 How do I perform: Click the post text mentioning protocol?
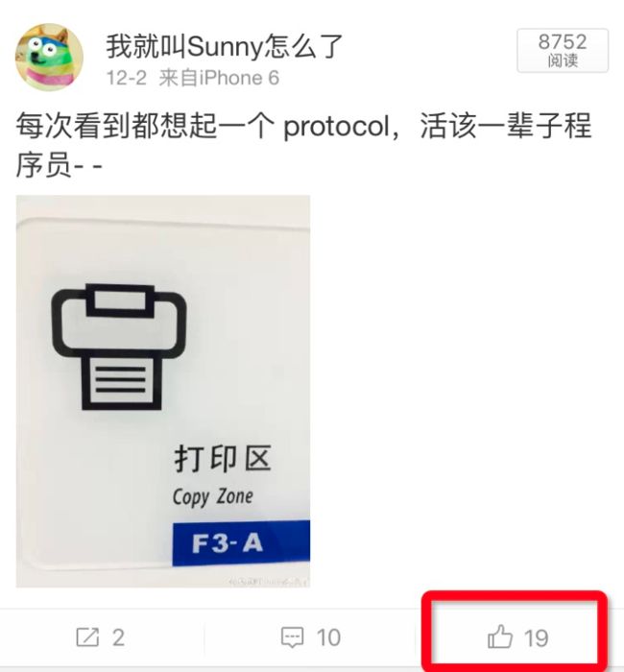click(303, 145)
